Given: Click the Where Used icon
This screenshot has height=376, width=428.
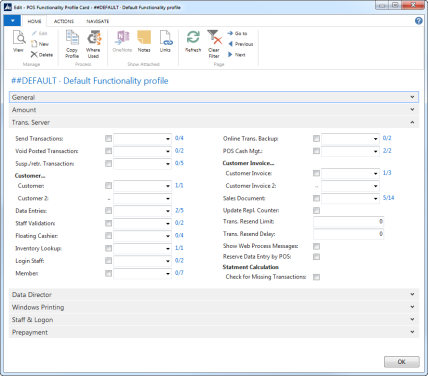Looking at the screenshot, I should tap(94, 38).
